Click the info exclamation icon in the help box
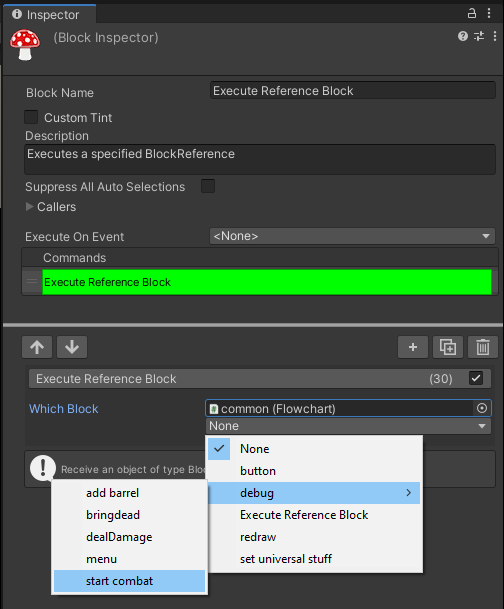 click(43, 468)
